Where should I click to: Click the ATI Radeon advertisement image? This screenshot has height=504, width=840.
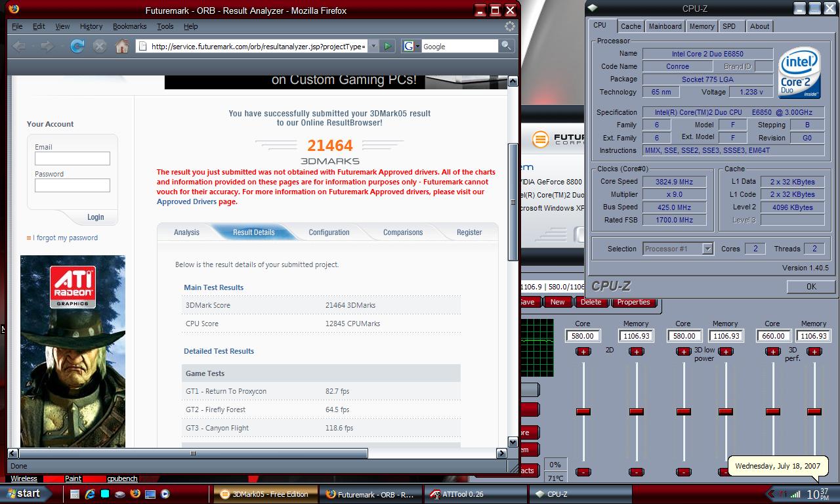pyautogui.click(x=73, y=351)
